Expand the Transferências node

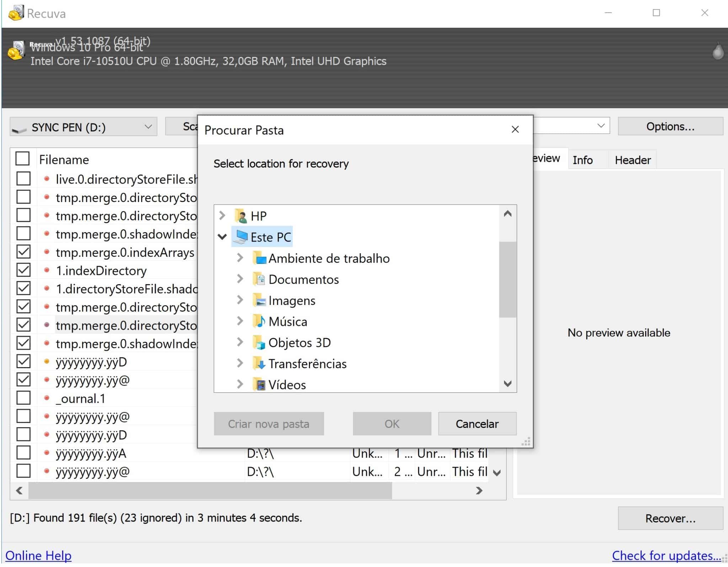tap(240, 363)
